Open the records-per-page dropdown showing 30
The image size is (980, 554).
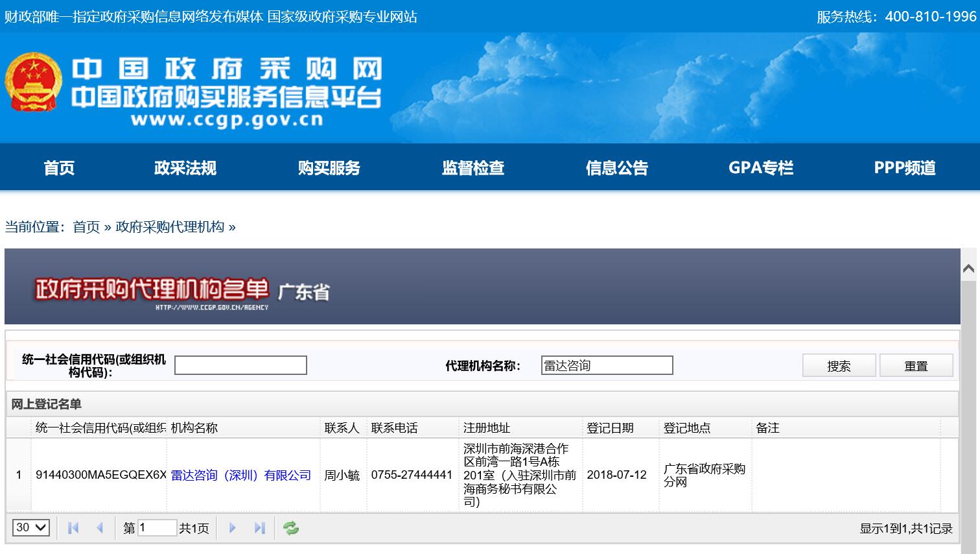[30, 527]
